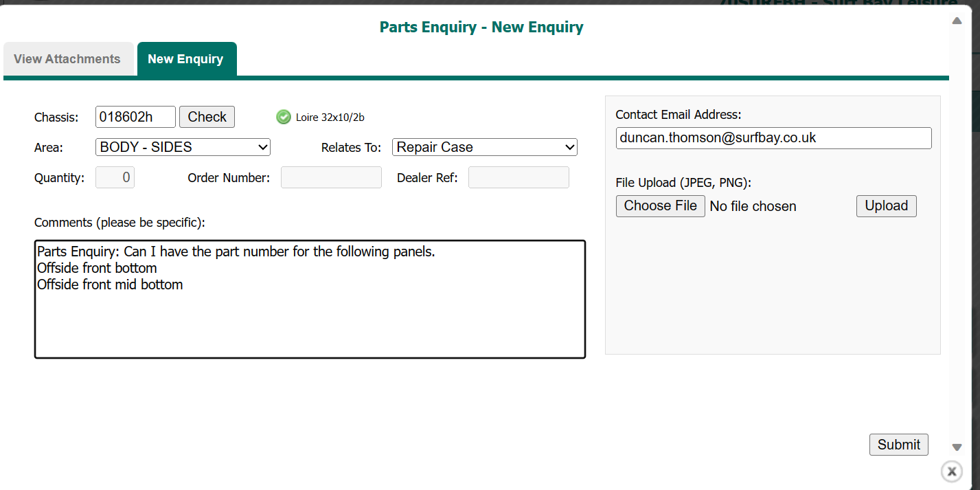Click the Dealer Ref text field
The width and height of the screenshot is (980, 490).
(x=519, y=177)
